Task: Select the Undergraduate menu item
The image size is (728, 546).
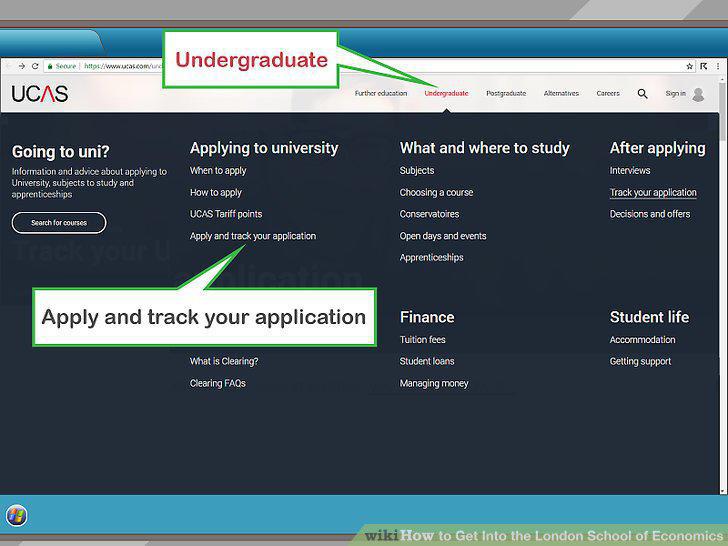Action: click(x=446, y=93)
